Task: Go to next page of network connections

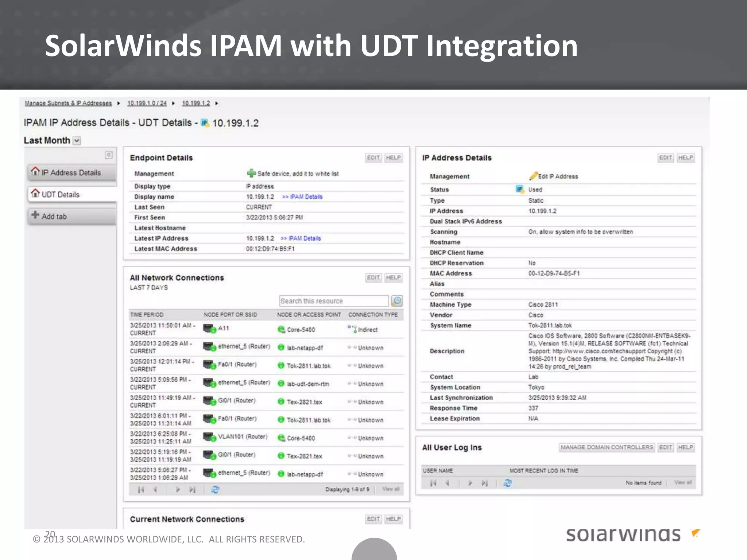Action: pyautogui.click(x=178, y=490)
